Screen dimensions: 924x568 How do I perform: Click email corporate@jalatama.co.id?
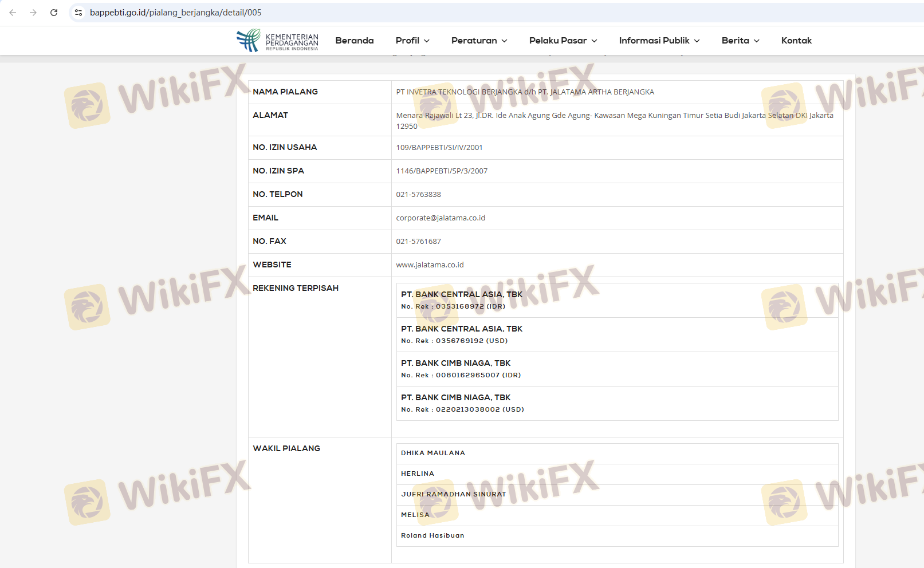click(441, 218)
